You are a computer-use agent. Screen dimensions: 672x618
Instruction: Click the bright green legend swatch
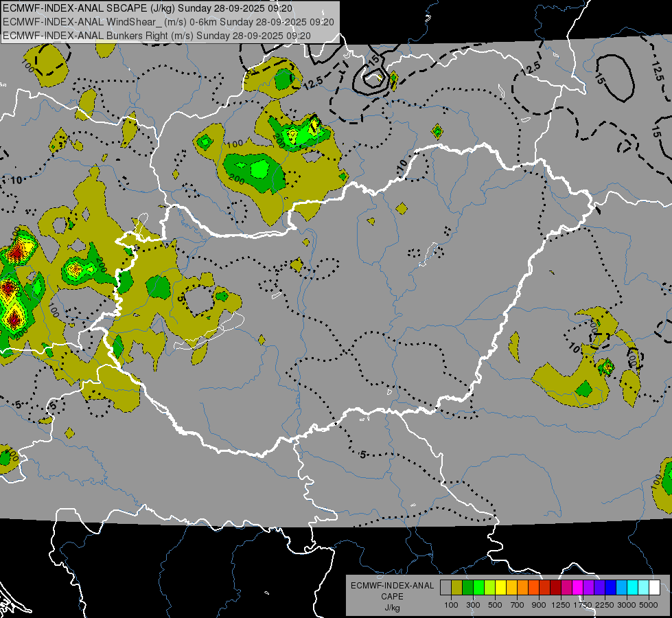pos(478,588)
